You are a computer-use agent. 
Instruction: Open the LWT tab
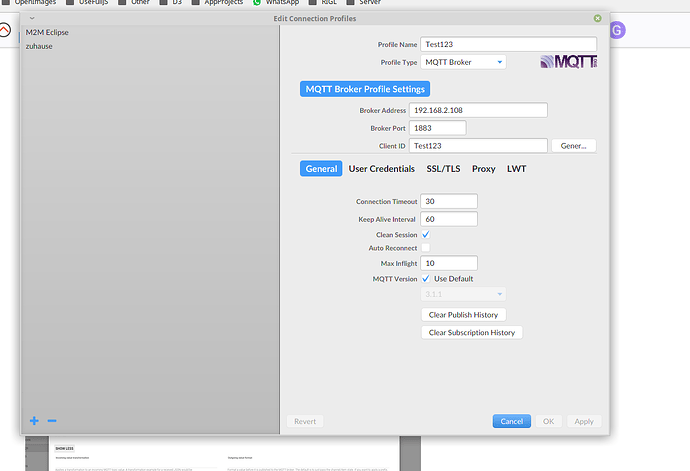516,169
